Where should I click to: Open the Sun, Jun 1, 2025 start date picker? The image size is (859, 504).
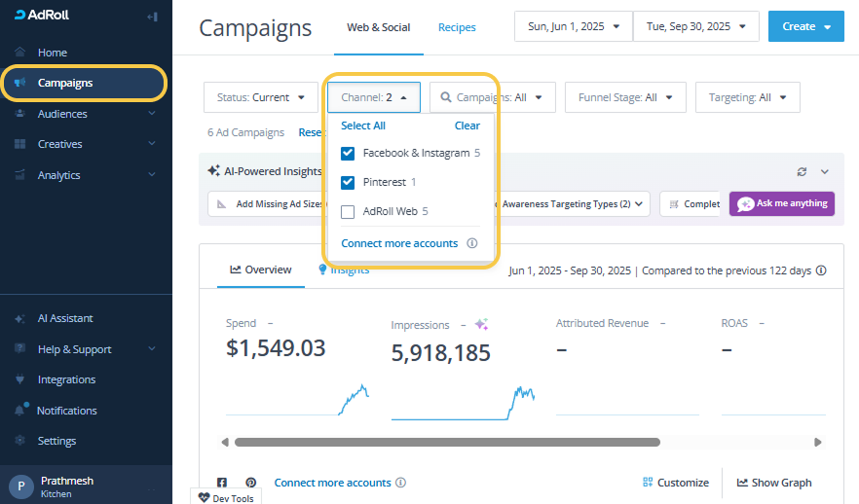[x=573, y=26]
